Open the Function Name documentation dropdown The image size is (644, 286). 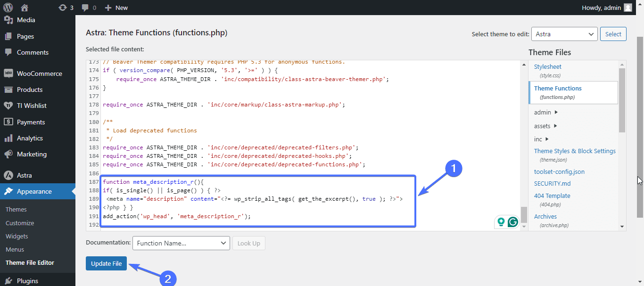pos(181,243)
